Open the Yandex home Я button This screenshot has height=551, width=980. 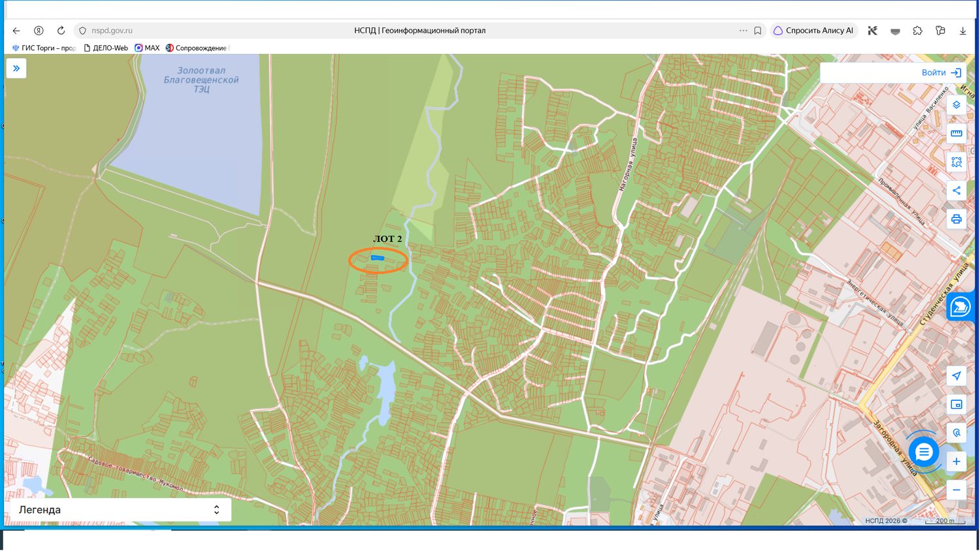coord(39,31)
